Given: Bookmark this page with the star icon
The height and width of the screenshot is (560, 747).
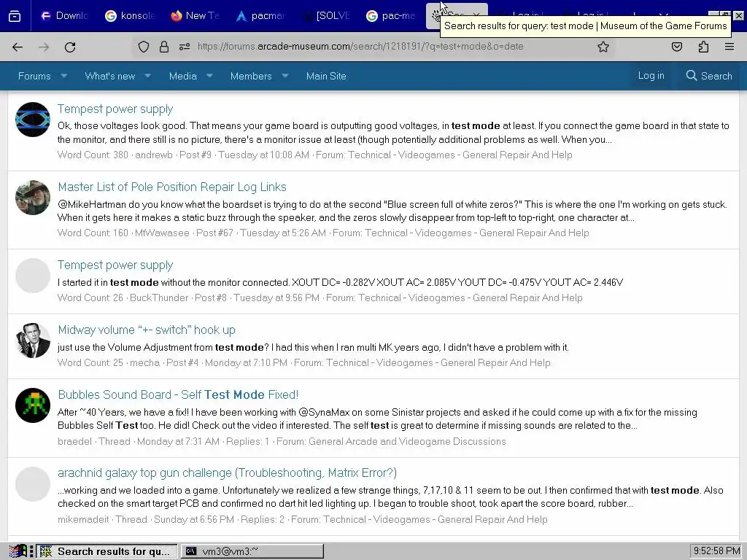Looking at the screenshot, I should coord(603,47).
